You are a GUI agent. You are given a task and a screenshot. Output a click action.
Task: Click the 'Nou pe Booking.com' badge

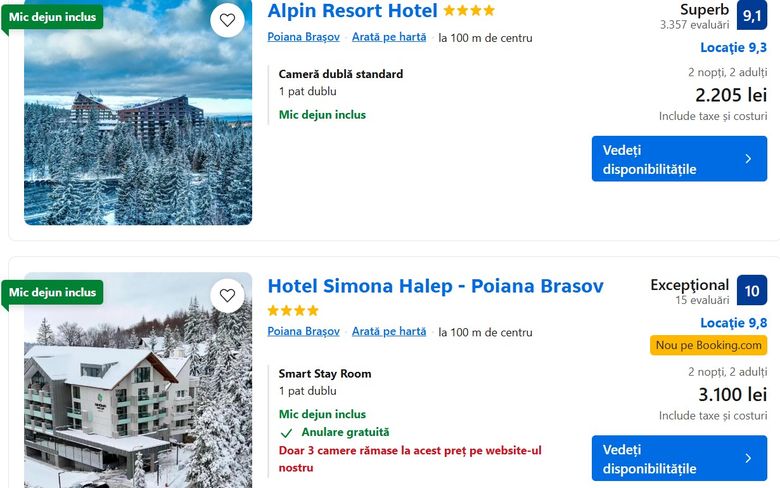tap(708, 345)
